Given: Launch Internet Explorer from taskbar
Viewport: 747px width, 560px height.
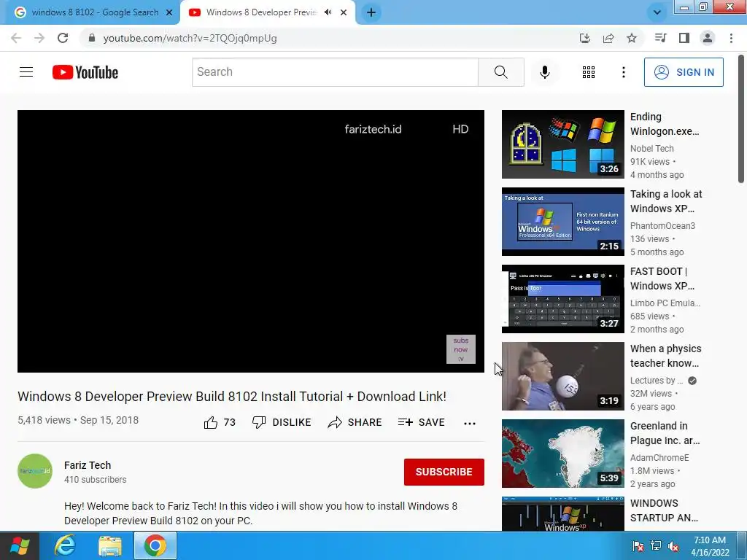Looking at the screenshot, I should pyautogui.click(x=65, y=545).
